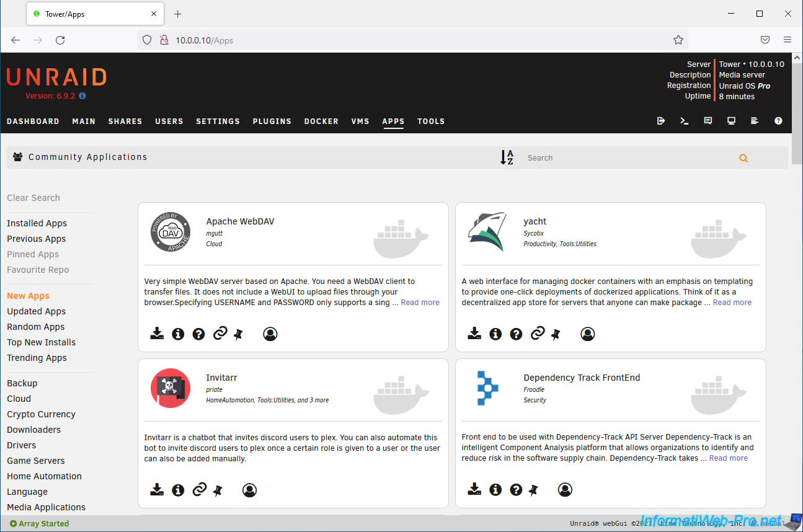Open the PLUGINS tab
The width and height of the screenshot is (803, 532).
point(272,122)
